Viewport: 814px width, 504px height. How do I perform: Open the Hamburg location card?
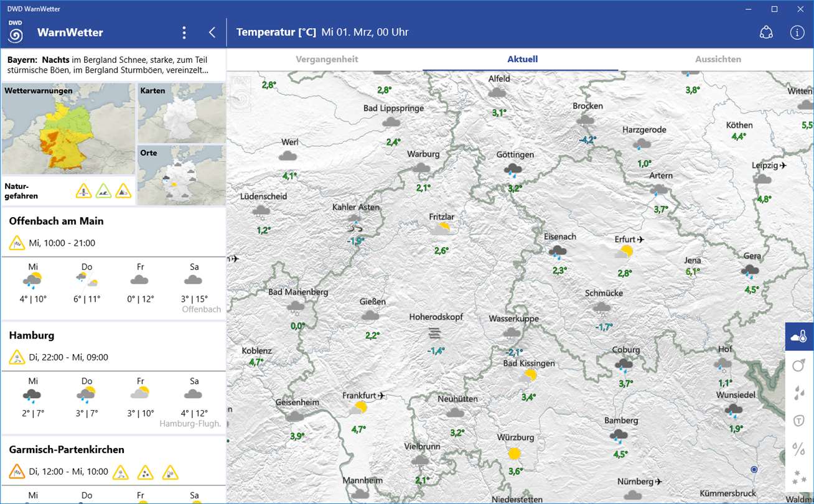click(113, 378)
